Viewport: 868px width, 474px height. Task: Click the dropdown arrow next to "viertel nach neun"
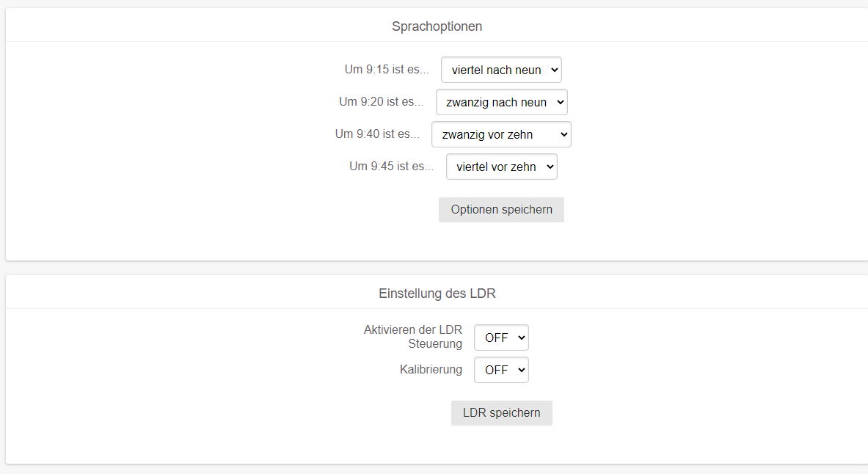[x=555, y=70]
